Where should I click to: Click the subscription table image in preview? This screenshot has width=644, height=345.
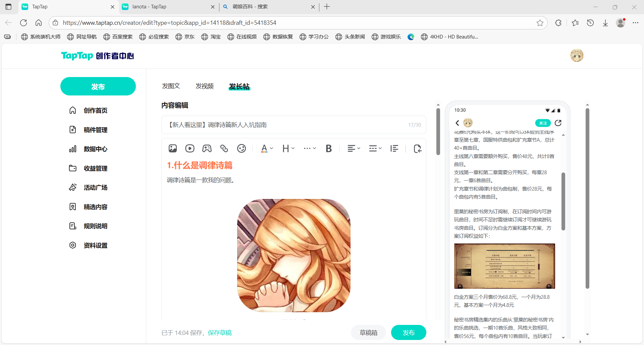(504, 266)
